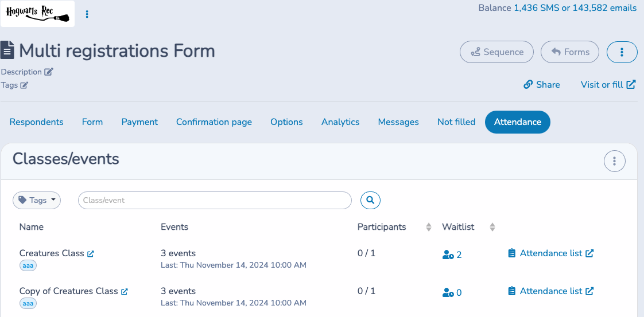
Task: Click "3 events" in the Creatures Class row
Action: [x=179, y=253]
